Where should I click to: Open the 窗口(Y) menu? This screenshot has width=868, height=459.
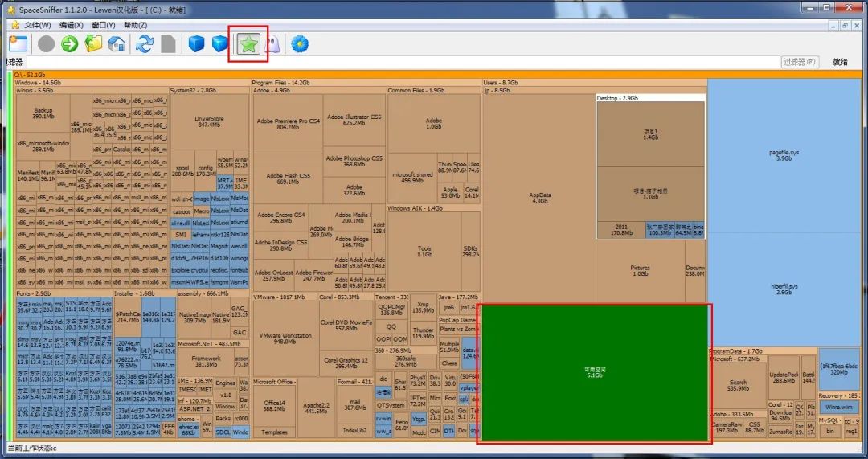(103, 25)
